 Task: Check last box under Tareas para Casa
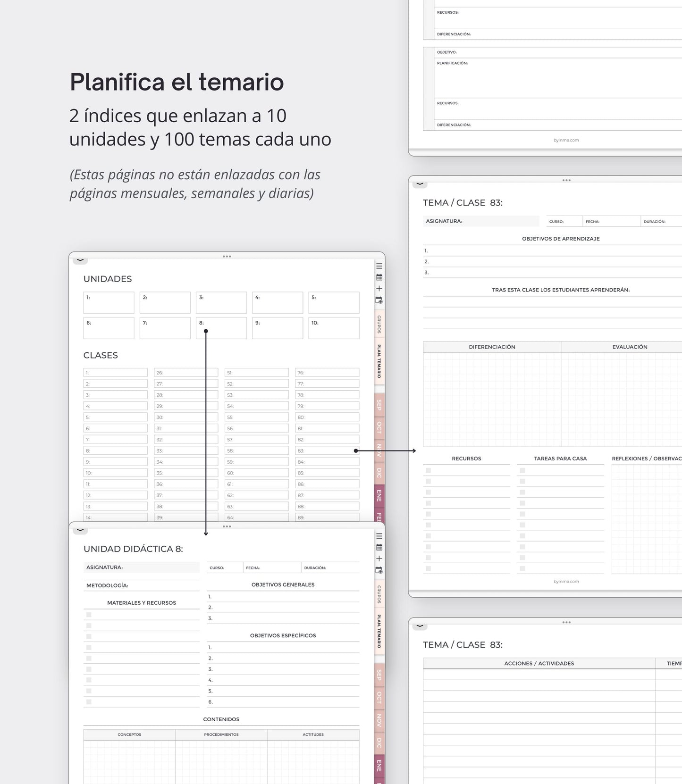click(x=522, y=568)
